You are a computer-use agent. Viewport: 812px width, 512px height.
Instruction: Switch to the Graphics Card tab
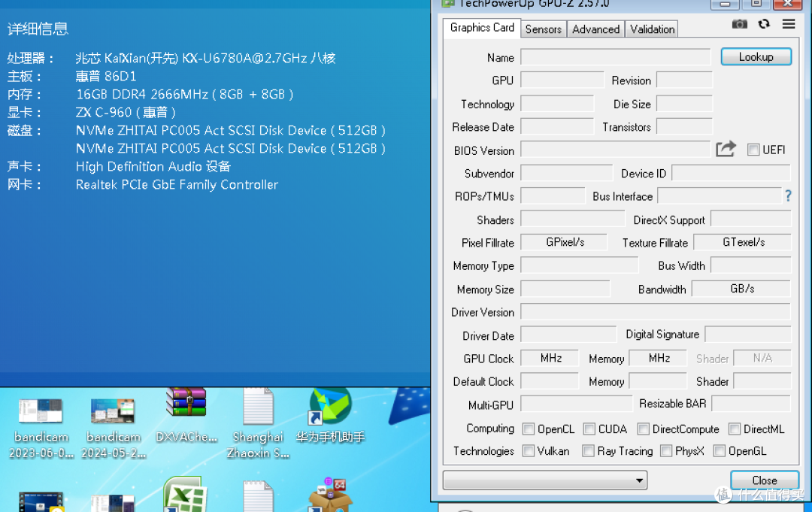[x=482, y=28]
